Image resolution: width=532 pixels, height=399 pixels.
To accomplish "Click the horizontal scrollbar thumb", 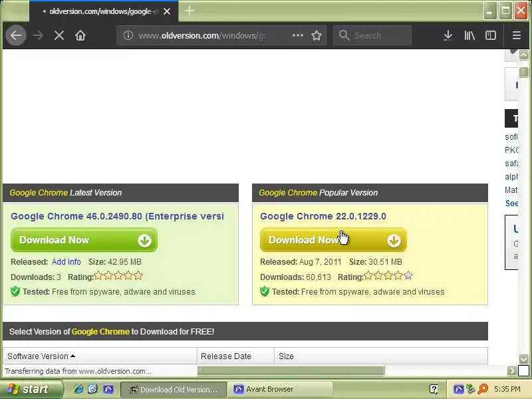I will tap(291, 371).
